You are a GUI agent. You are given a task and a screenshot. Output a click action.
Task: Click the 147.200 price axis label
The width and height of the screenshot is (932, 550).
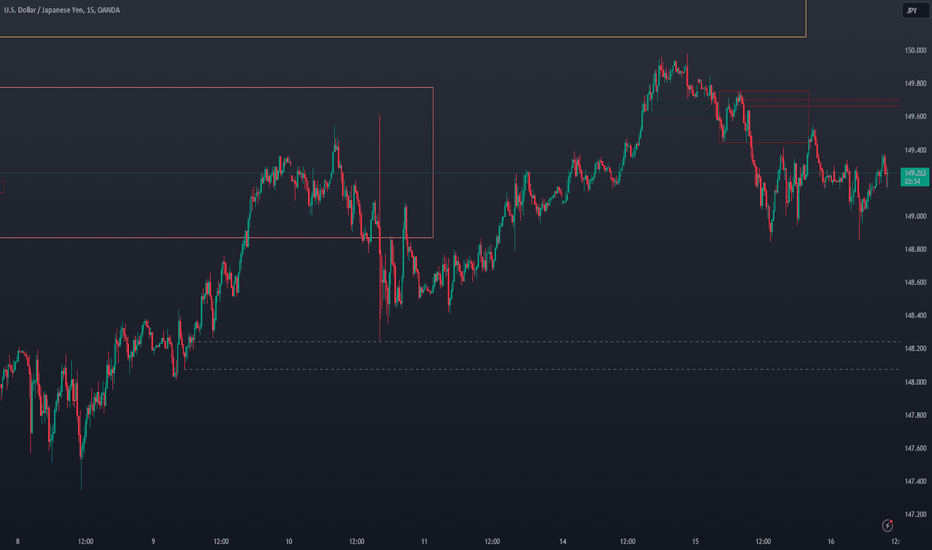915,515
